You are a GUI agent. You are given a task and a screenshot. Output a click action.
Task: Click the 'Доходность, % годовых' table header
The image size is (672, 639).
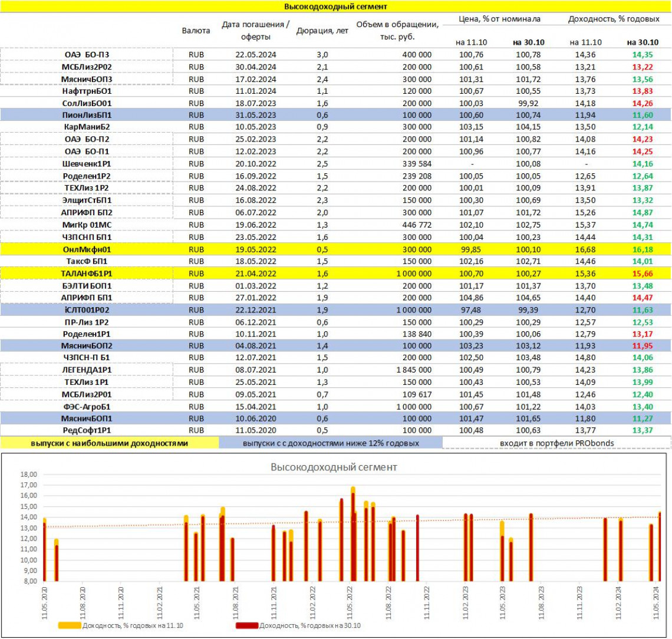[x=613, y=19]
